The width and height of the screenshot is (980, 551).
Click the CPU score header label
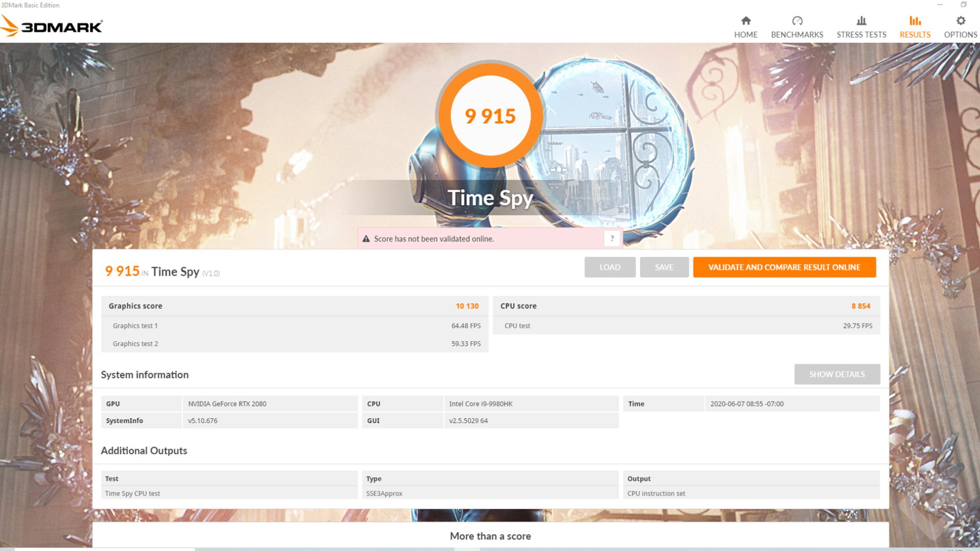(x=518, y=306)
